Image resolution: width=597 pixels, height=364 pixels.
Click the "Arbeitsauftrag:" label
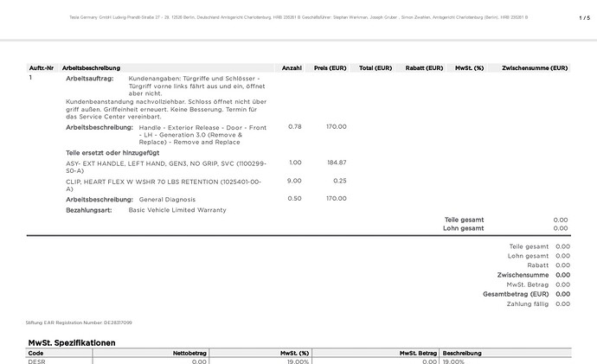tap(89, 79)
